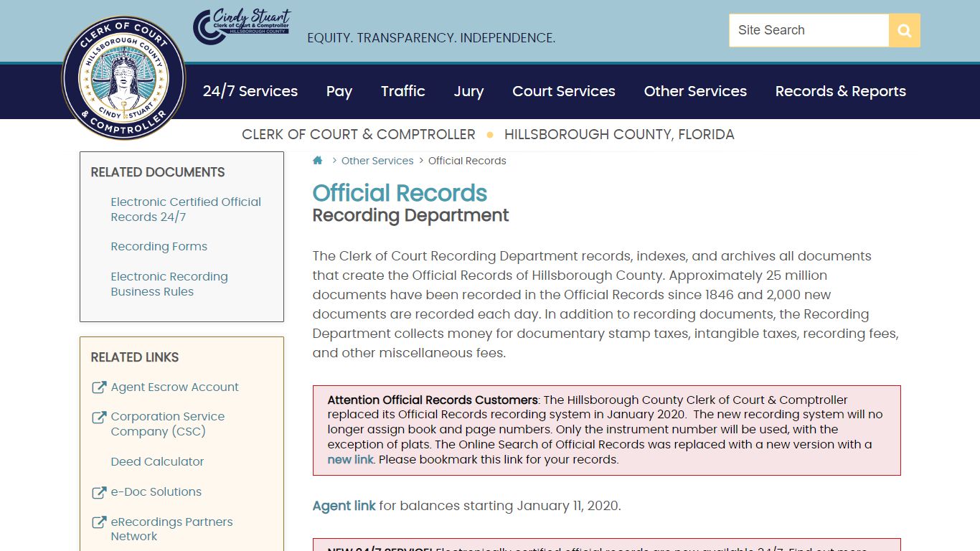Open the Deed Calculator link
This screenshot has width=980, height=551.
coord(157,461)
